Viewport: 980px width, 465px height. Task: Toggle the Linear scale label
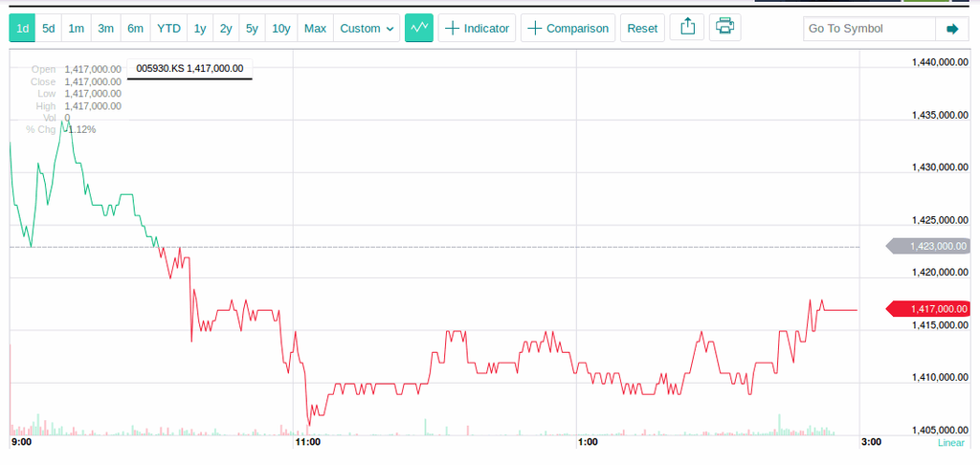(x=950, y=443)
